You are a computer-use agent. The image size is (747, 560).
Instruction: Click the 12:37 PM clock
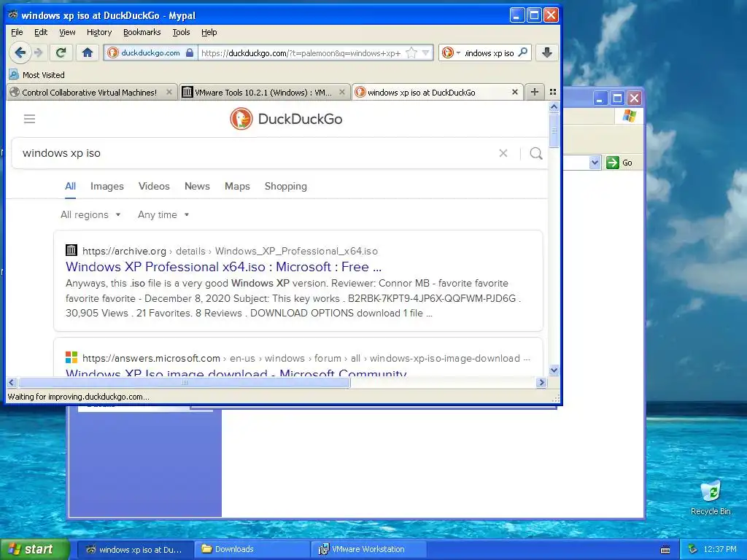click(x=720, y=549)
